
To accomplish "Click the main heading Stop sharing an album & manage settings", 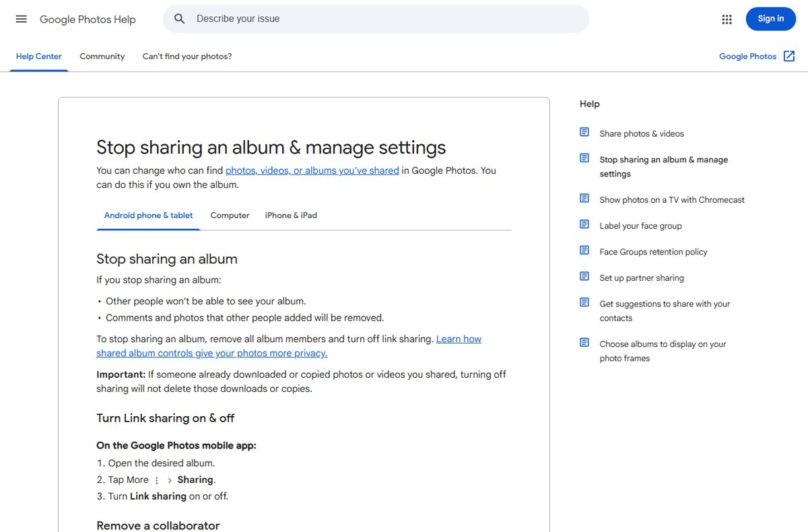I will pos(271,147).
